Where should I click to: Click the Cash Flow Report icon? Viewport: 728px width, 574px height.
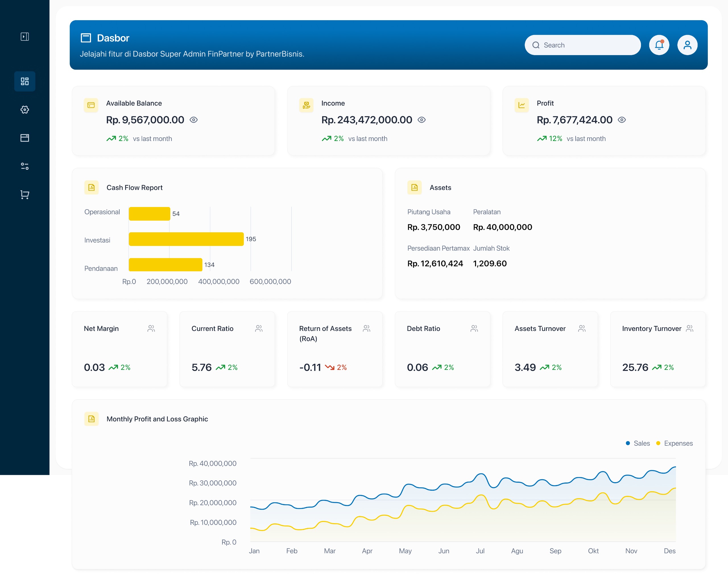(91, 188)
